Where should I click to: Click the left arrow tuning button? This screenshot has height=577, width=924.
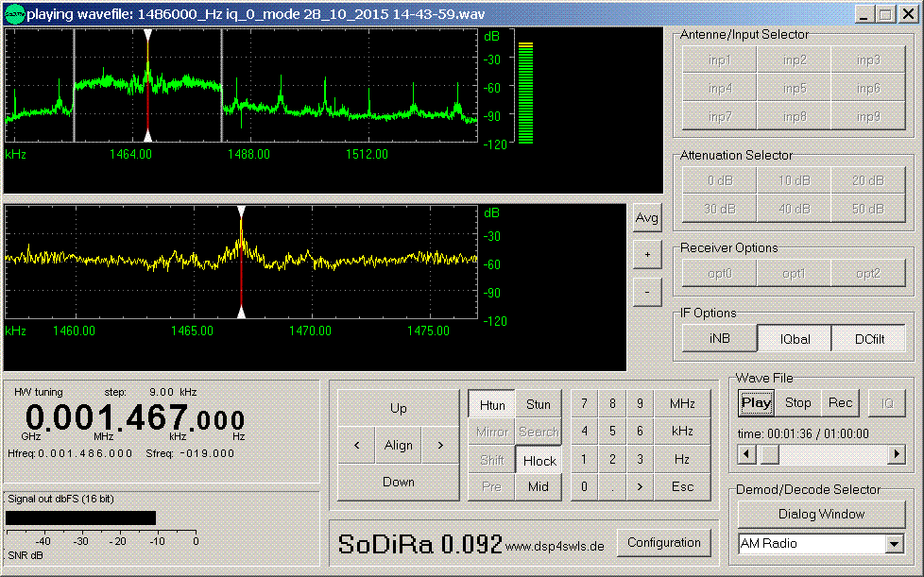pyautogui.click(x=356, y=445)
